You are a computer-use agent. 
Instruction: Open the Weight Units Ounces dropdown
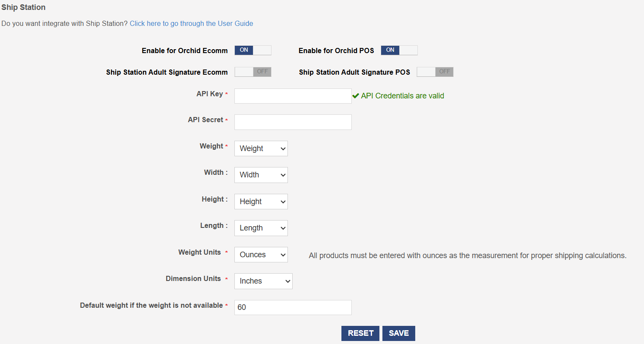coord(261,255)
